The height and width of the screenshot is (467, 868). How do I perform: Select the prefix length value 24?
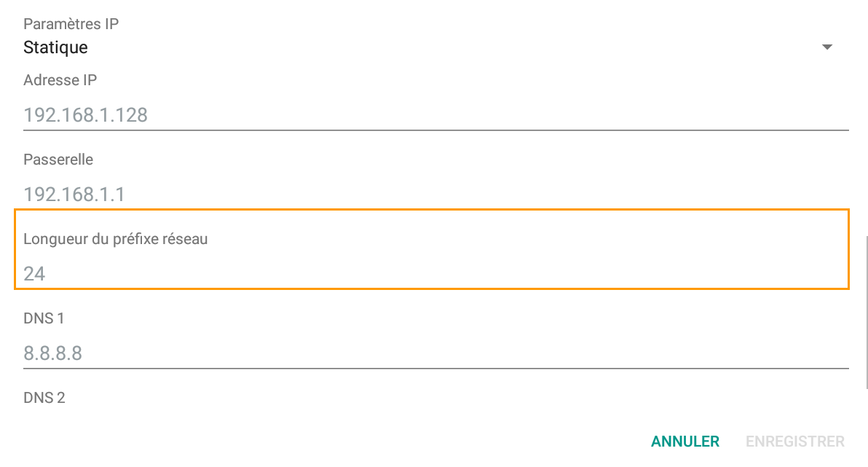[34, 273]
